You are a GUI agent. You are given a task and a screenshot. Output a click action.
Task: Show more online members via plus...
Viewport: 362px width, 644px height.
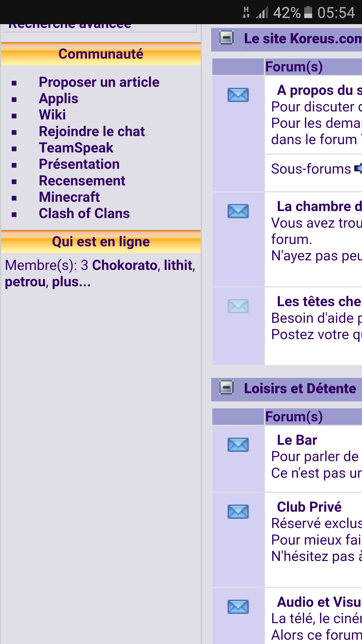71,282
